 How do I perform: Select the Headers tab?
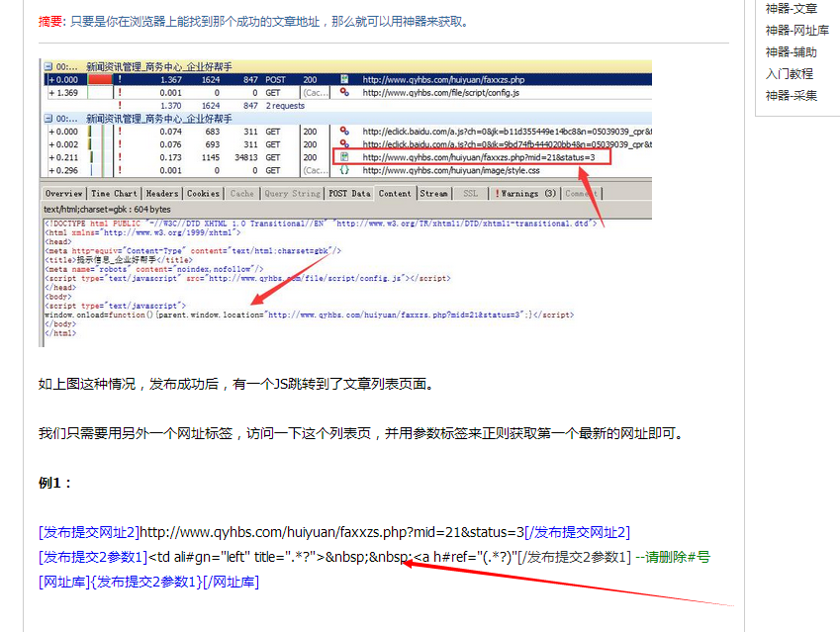point(162,194)
